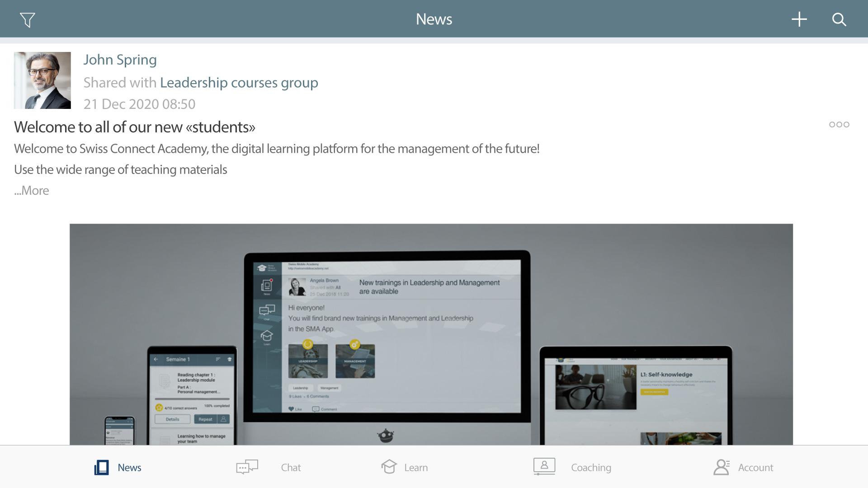Screen dimensions: 868x488
Task: Open the Coaching screen icon
Action: [544, 466]
